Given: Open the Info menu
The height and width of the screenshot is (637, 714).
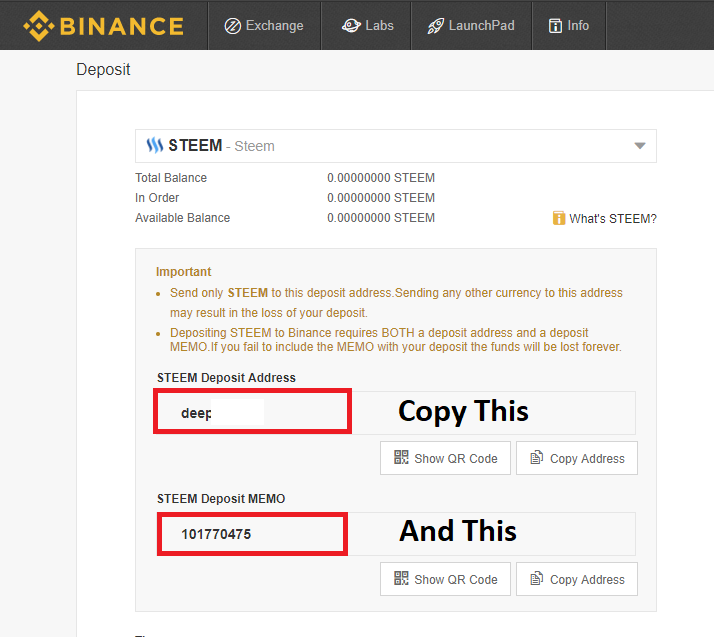Looking at the screenshot, I should tap(569, 25).
